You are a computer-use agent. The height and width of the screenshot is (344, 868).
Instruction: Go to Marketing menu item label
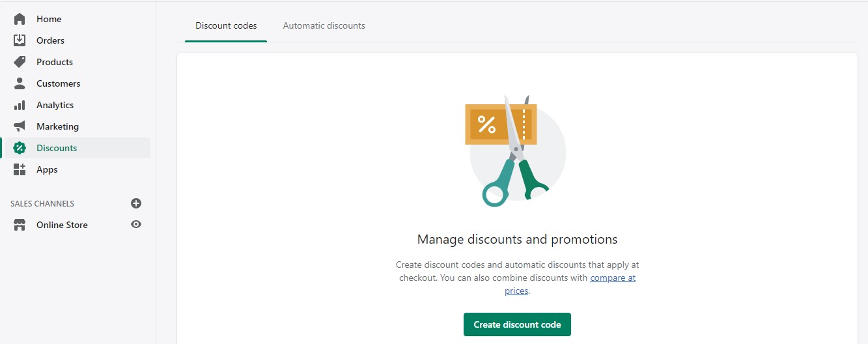(57, 126)
